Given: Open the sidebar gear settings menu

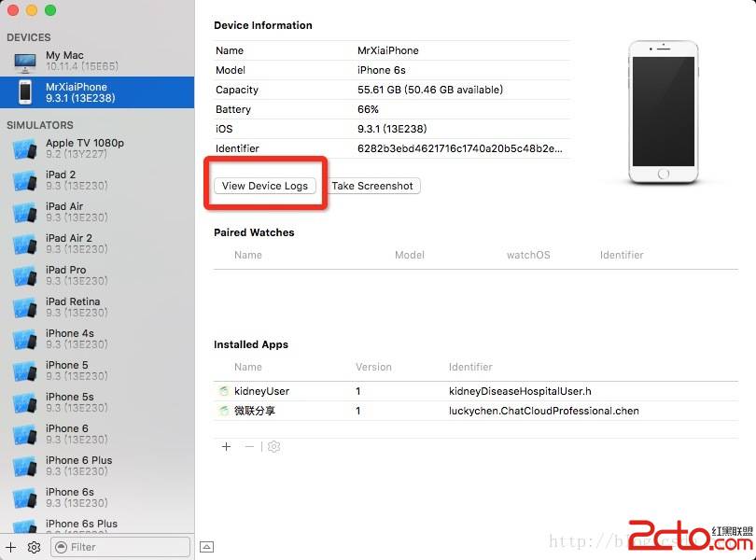Looking at the screenshot, I should 34,547.
